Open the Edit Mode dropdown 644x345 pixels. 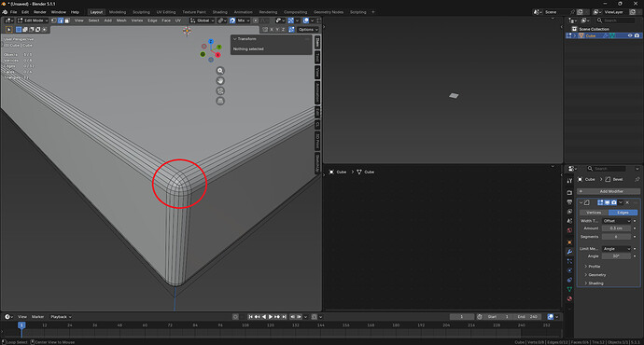[x=33, y=21]
